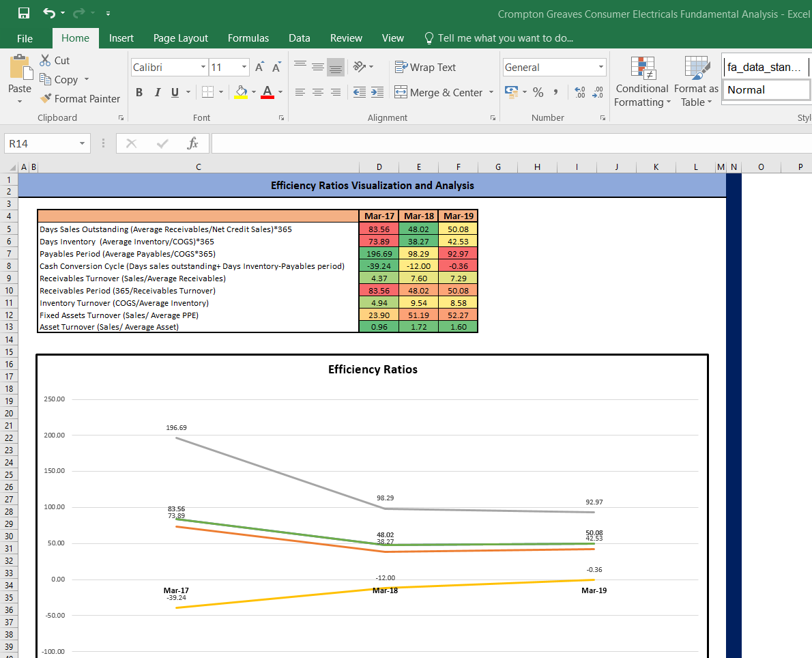Click the Paste clipboard icon
Screen dimensions: 812x658
click(20, 68)
